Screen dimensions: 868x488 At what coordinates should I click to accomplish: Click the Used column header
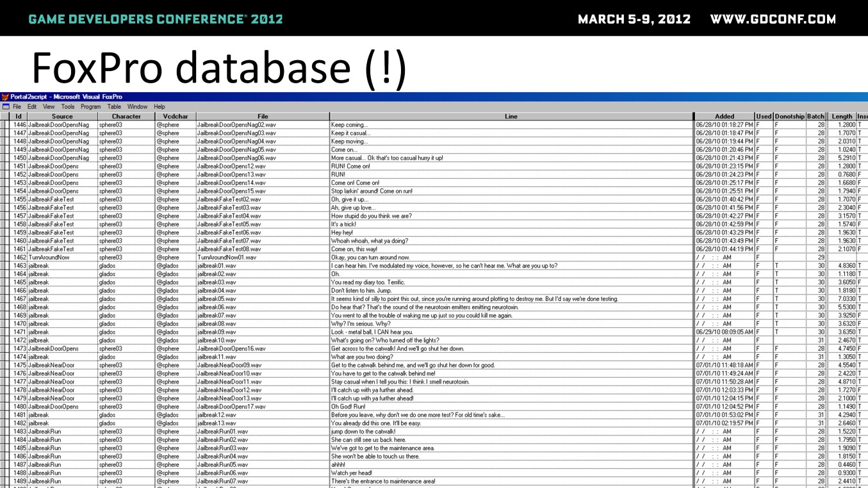764,117
